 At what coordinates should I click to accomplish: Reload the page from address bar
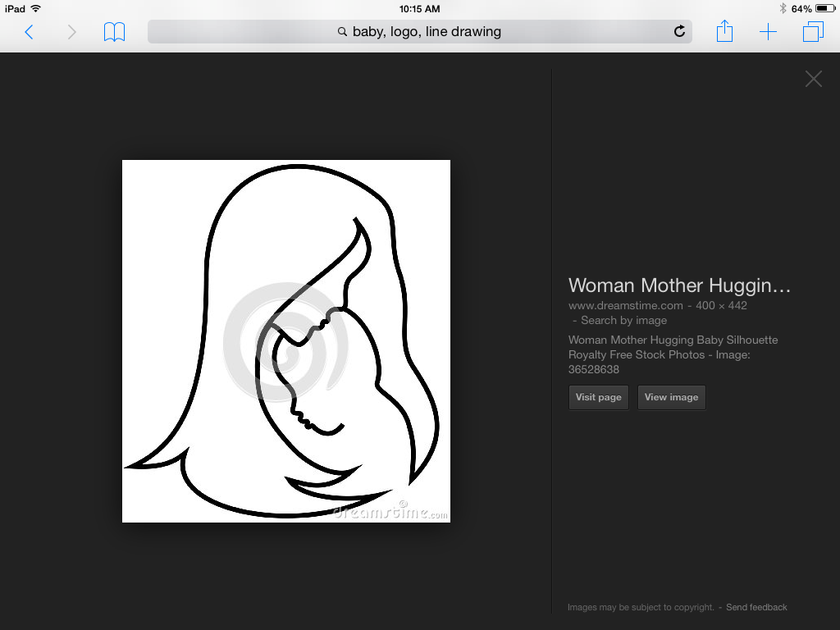click(x=679, y=32)
